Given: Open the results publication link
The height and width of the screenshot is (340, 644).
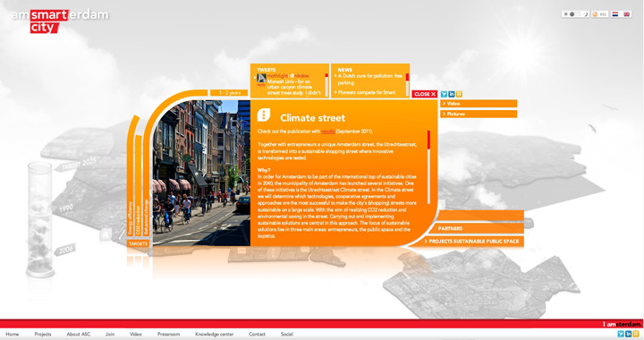Looking at the screenshot, I should pos(327,132).
